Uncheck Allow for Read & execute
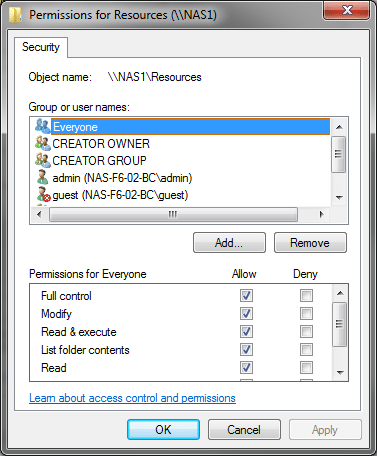377x456 pixels. [x=246, y=331]
